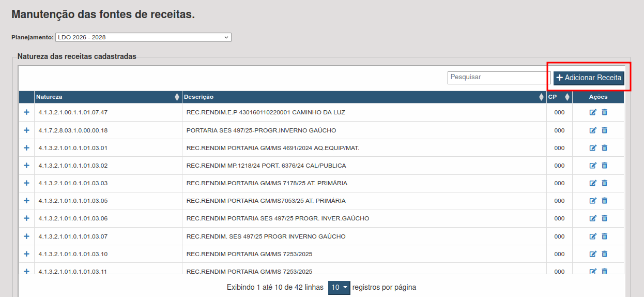Edit row with natureza 4.1.7.2.8.03.1.0.00.00.18
The width and height of the screenshot is (644, 297).
coord(593,130)
